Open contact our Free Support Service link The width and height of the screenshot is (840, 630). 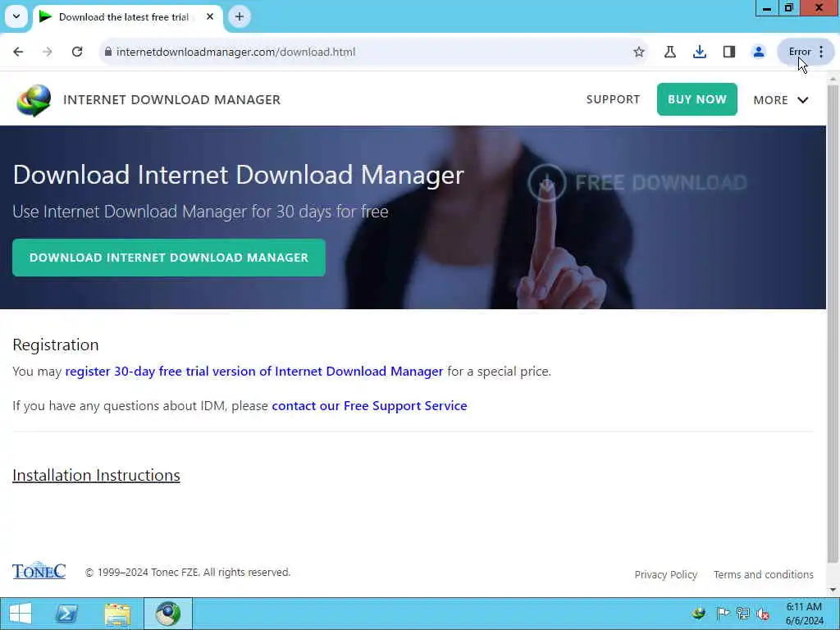(369, 405)
